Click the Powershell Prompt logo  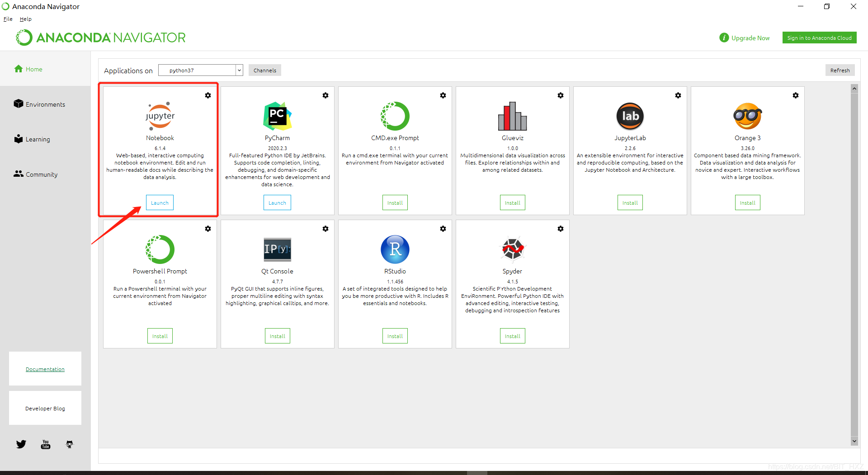160,249
